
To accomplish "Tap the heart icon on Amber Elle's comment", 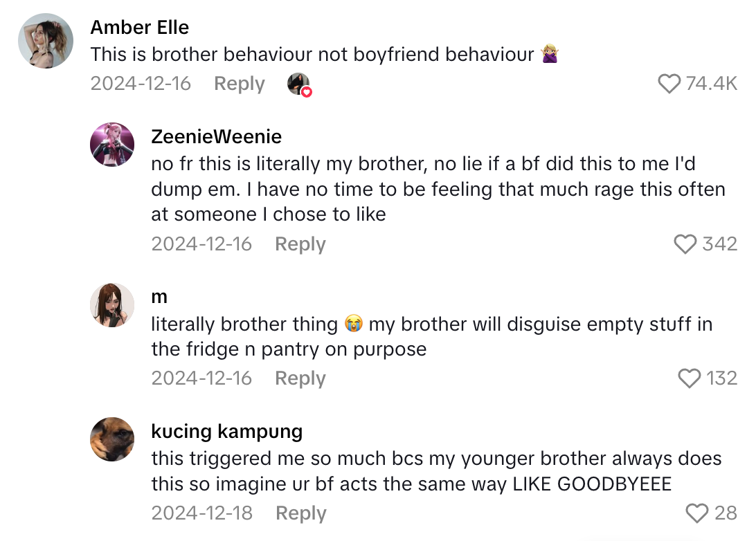I will tap(669, 83).
